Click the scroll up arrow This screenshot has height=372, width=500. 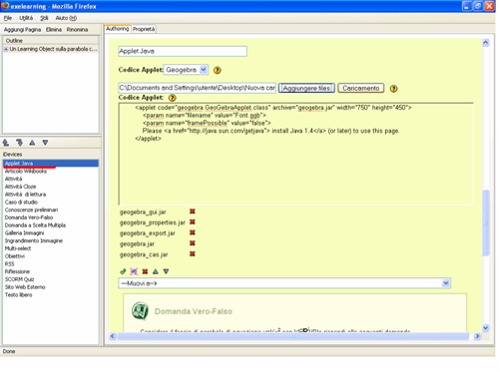(x=486, y=43)
